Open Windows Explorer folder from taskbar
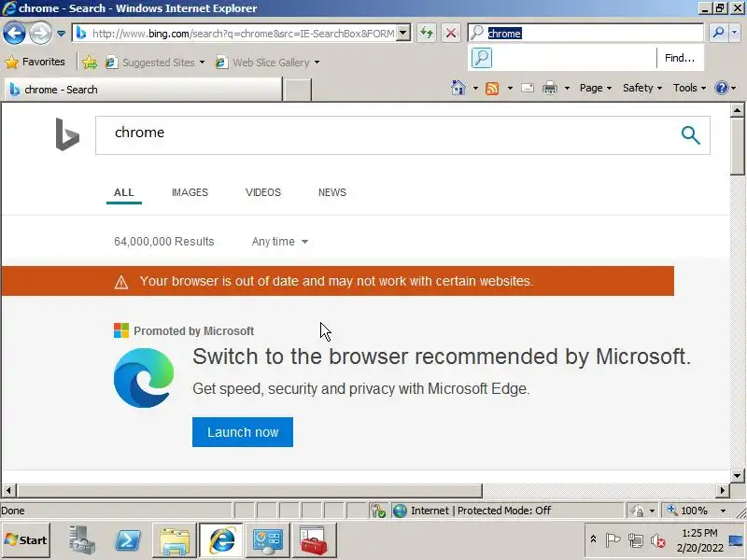This screenshot has height=560, width=747. [x=175, y=540]
